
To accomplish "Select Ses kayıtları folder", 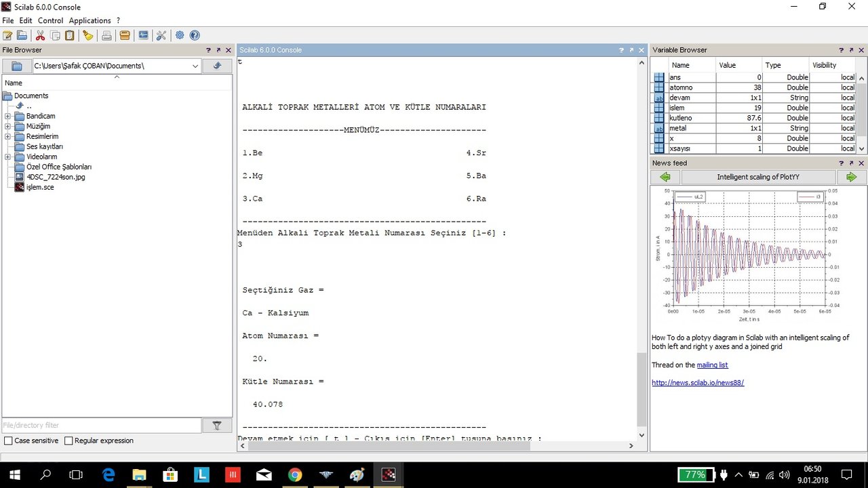I will coord(44,146).
